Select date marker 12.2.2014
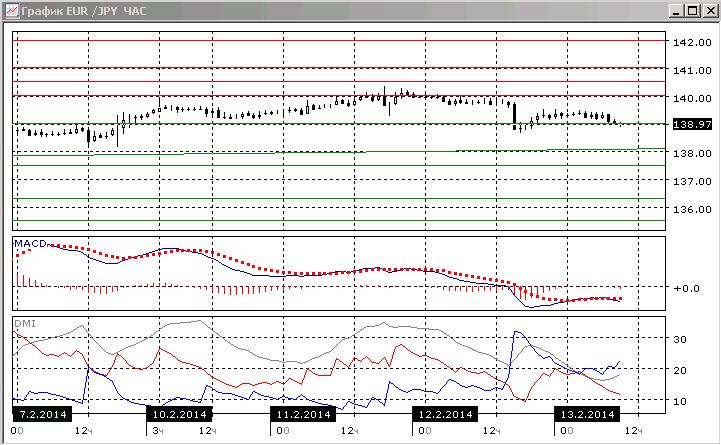721x445 pixels. point(445,414)
